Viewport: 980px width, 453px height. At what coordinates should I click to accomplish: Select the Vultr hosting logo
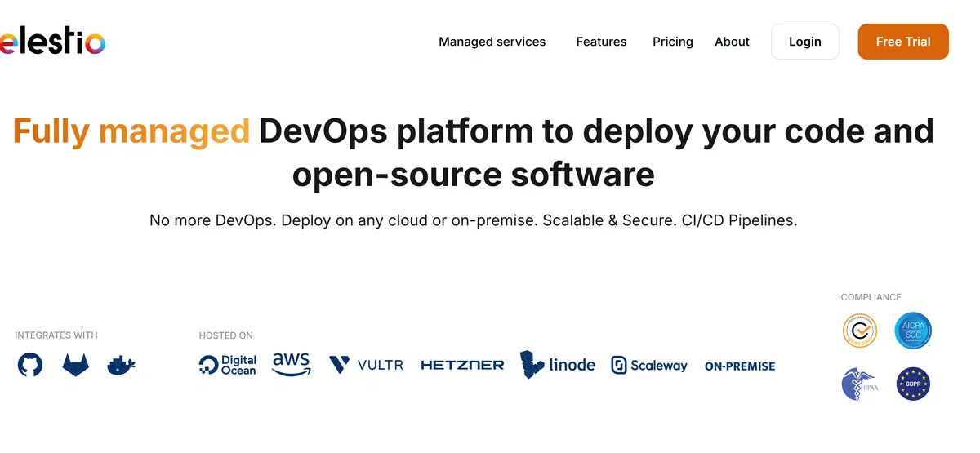pyautogui.click(x=366, y=365)
